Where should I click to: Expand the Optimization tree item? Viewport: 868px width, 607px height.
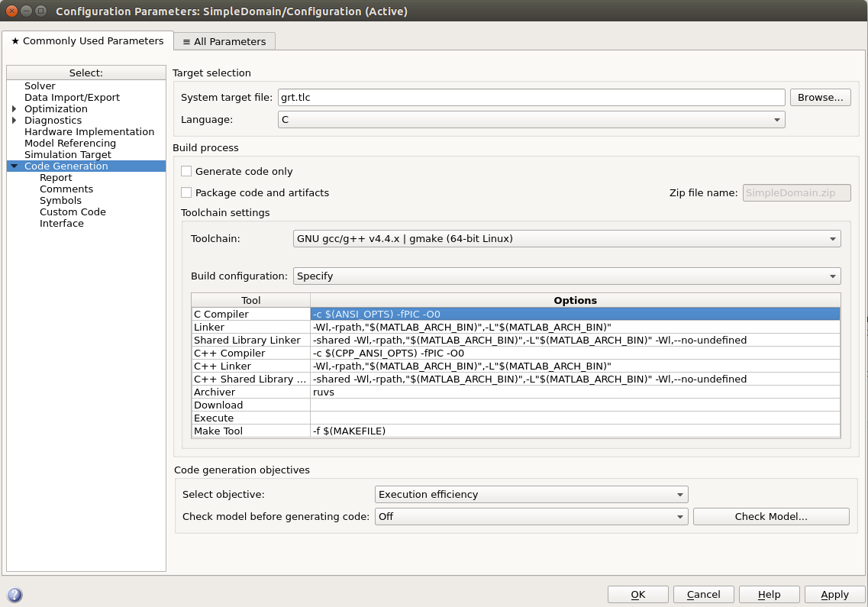tap(13, 108)
